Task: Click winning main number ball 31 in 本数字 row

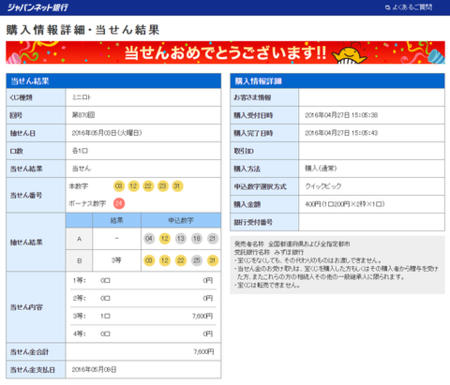Action: pos(177,186)
